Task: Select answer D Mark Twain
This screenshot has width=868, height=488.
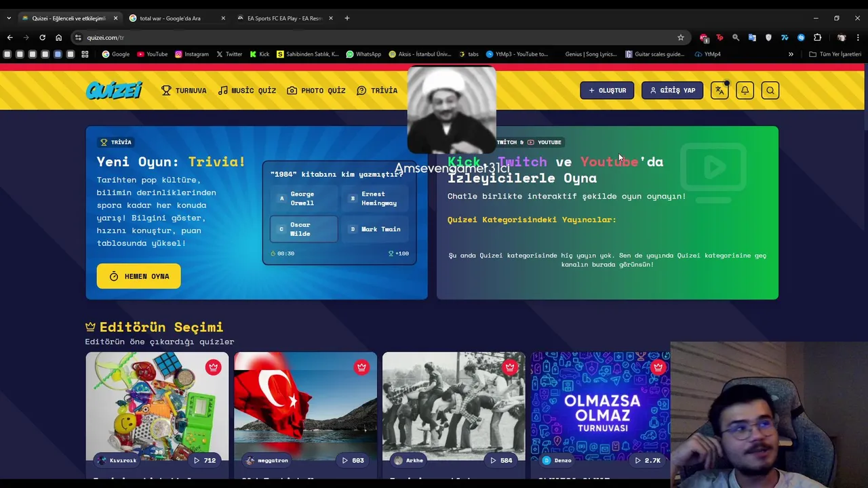Action: [375, 229]
